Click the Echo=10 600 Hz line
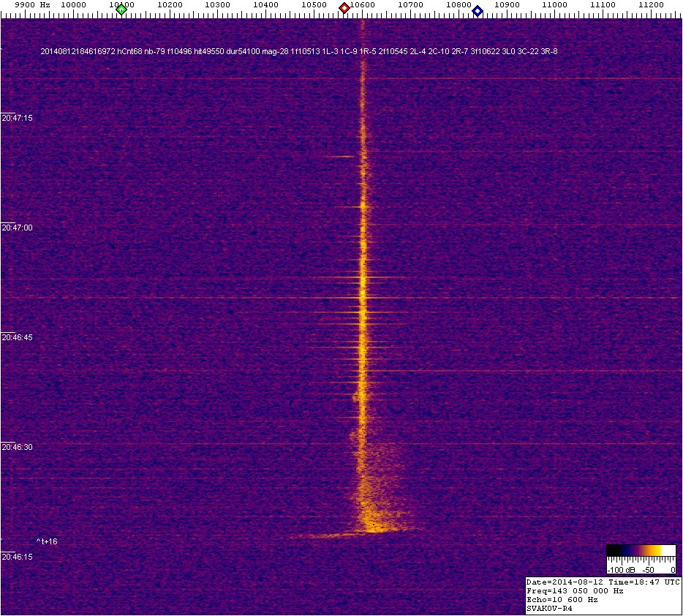The image size is (683, 616). tap(562, 599)
